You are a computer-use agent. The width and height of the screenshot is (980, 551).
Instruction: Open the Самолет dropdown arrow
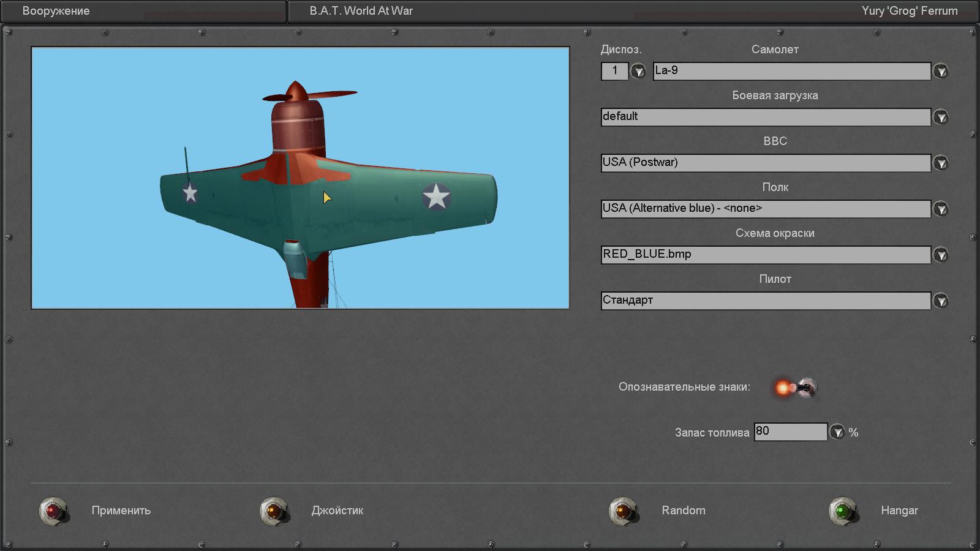(x=941, y=72)
